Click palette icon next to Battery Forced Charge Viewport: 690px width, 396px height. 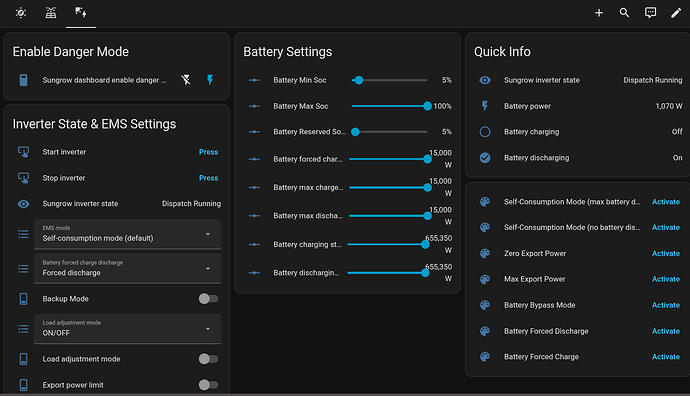(485, 357)
